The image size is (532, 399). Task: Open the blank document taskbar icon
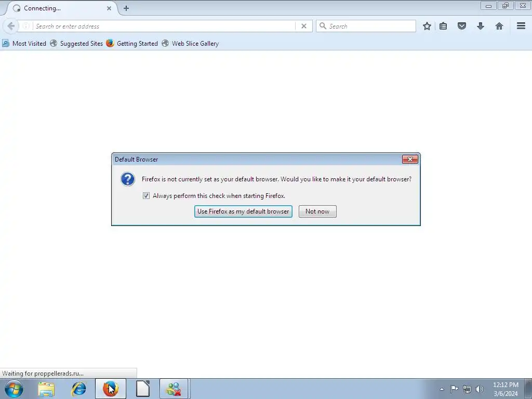tap(143, 389)
